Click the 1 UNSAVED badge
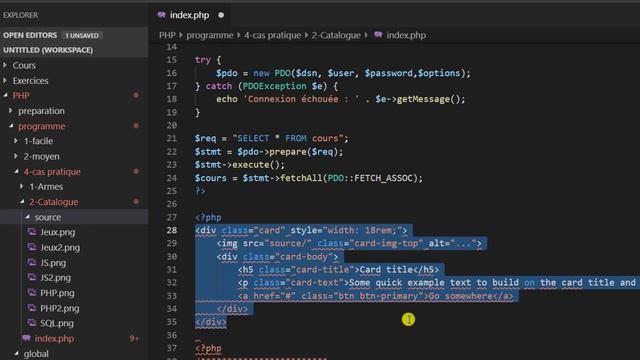640x360 pixels. [82, 36]
